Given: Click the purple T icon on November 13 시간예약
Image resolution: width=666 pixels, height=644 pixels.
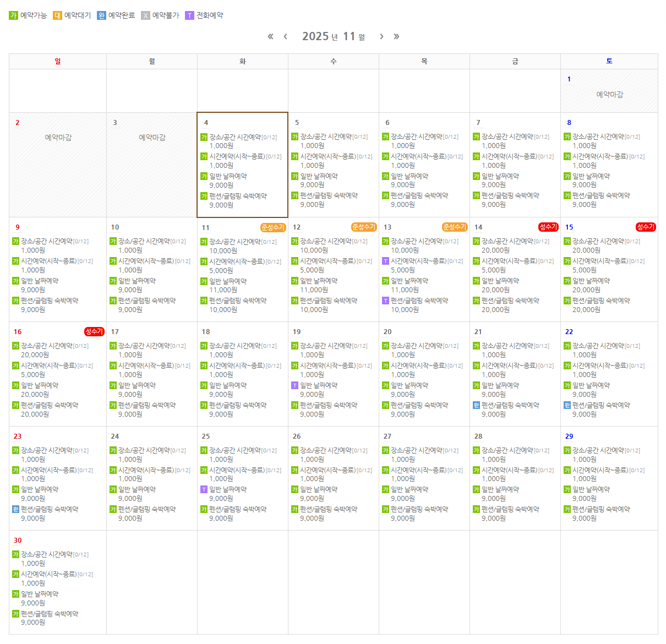Looking at the screenshot, I should click(x=385, y=261).
